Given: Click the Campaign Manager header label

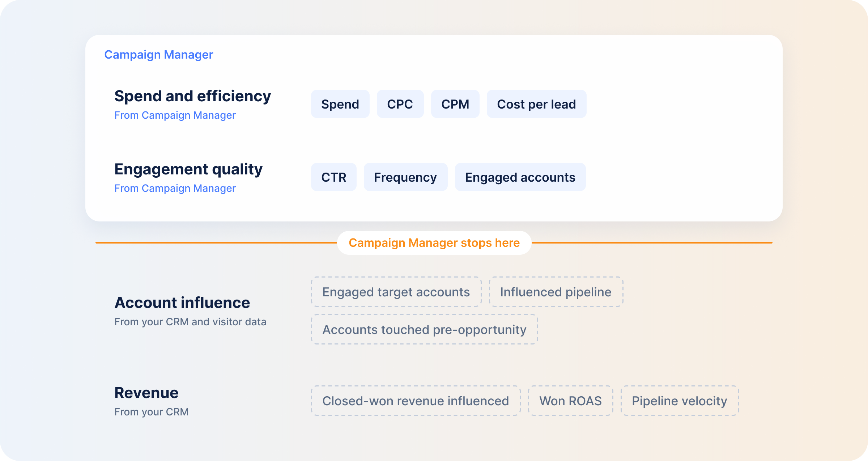Looking at the screenshot, I should [x=159, y=55].
